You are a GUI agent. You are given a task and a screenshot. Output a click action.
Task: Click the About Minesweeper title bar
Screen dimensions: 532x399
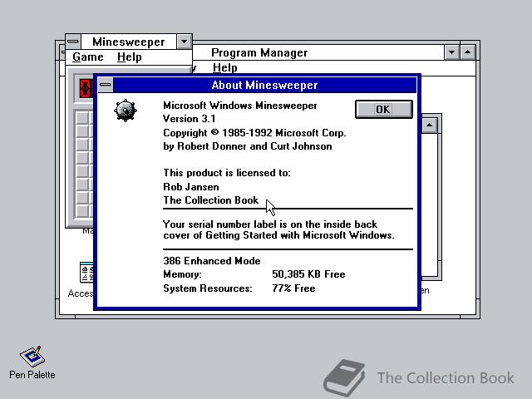point(264,85)
